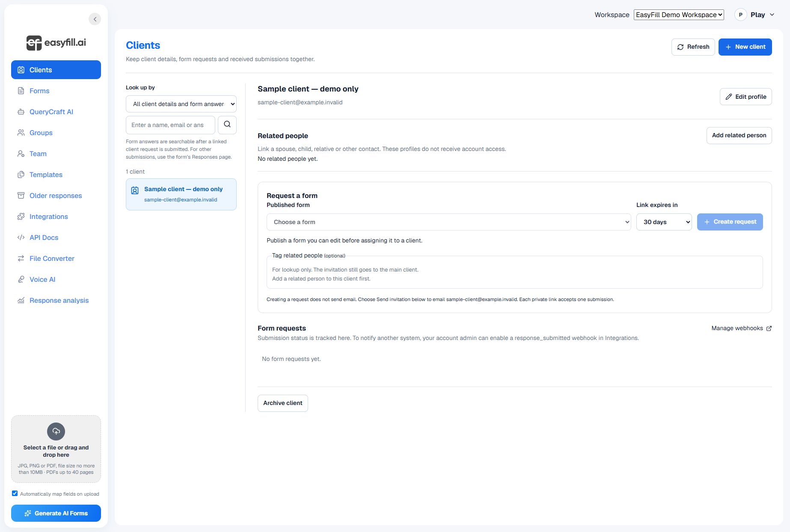Click the Edit profile button
Viewport: 790px width, 532px height.
coord(745,97)
